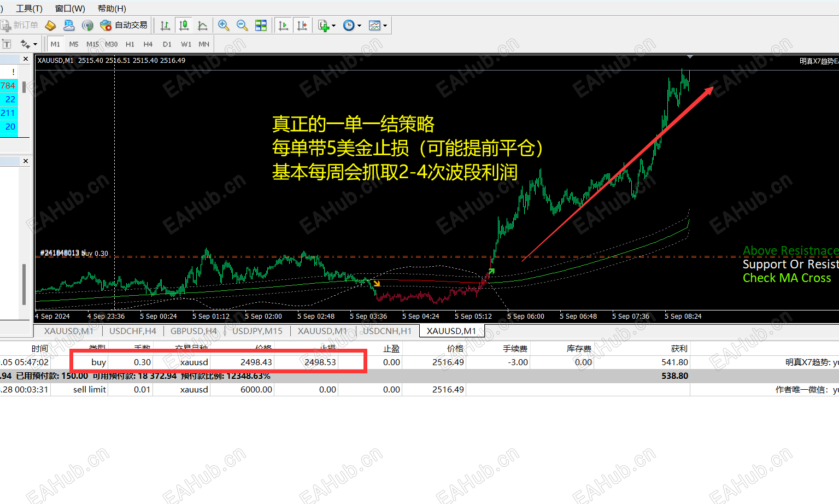Screen dimensions: 839x504
Task: Toggle chart auto scroll
Action: point(283,25)
